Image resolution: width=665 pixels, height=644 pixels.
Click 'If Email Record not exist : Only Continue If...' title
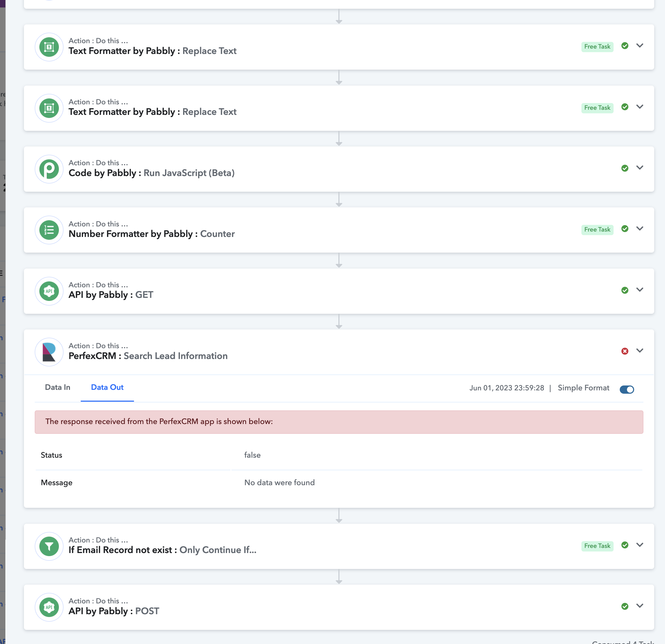pyautogui.click(x=163, y=550)
